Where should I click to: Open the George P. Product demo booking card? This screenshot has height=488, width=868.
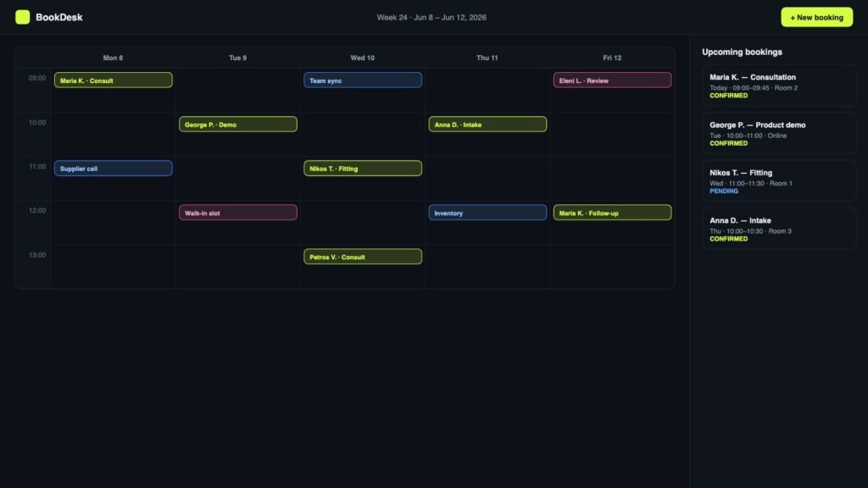point(779,133)
